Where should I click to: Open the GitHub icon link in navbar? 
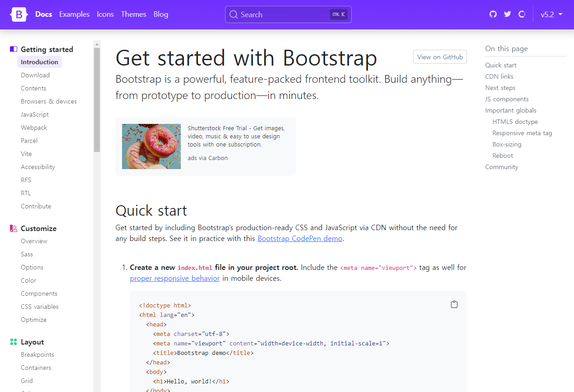(493, 14)
